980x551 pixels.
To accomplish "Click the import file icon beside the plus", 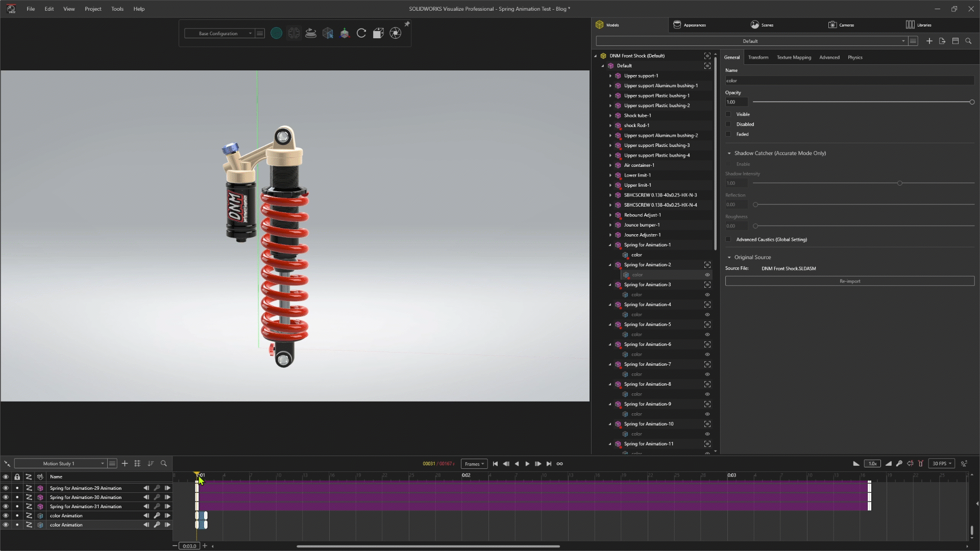I will [x=942, y=41].
